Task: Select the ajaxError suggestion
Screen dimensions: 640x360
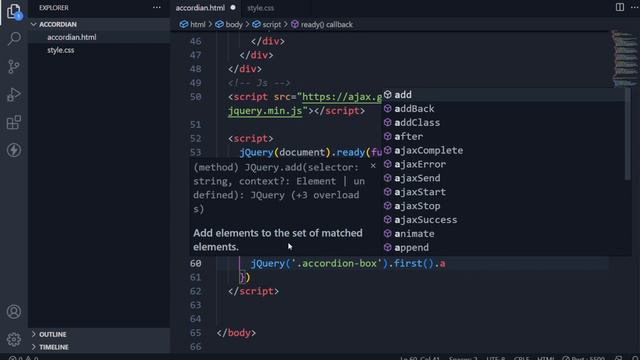Action: coord(503,164)
